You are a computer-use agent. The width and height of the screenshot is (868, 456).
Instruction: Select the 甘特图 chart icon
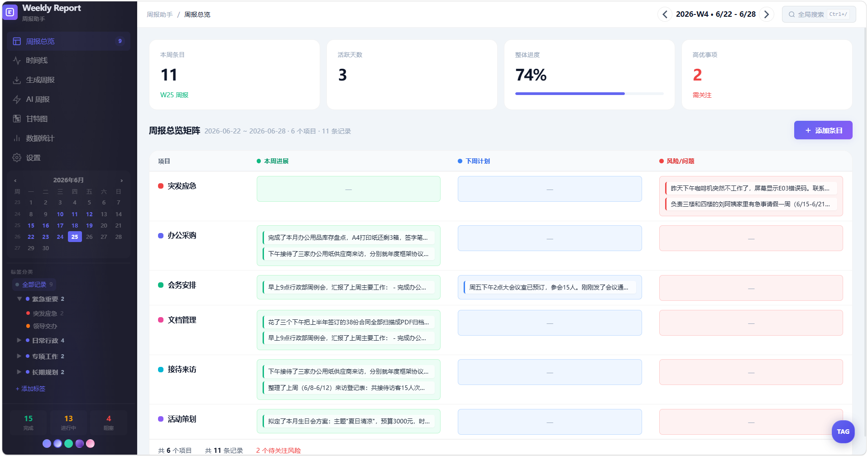[17, 119]
